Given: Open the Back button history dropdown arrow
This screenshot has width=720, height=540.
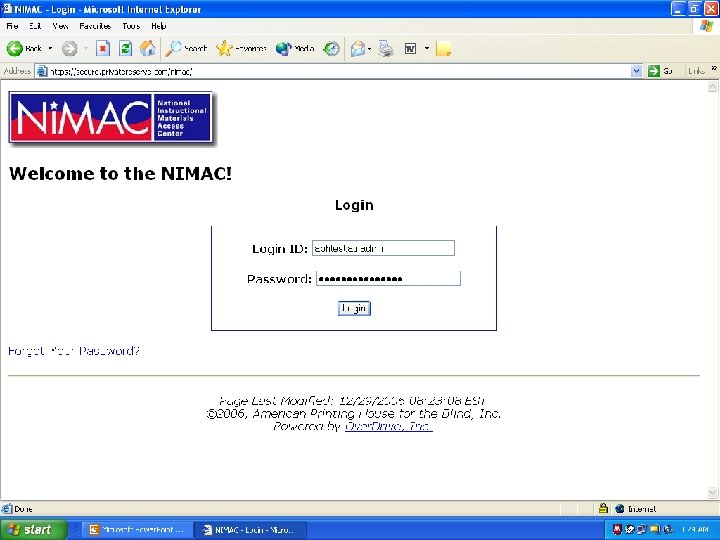Looking at the screenshot, I should tap(50, 48).
